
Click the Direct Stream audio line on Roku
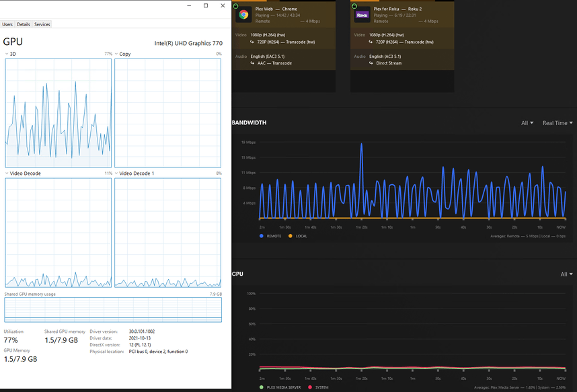(x=389, y=63)
